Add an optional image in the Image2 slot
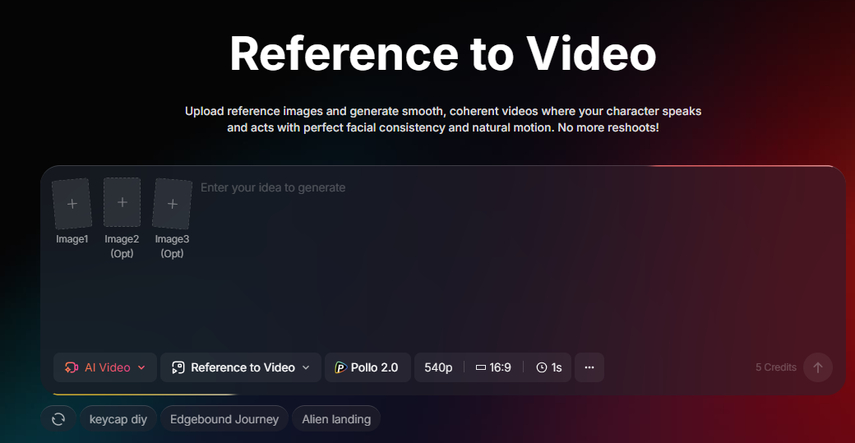The width and height of the screenshot is (855, 443). [x=122, y=202]
